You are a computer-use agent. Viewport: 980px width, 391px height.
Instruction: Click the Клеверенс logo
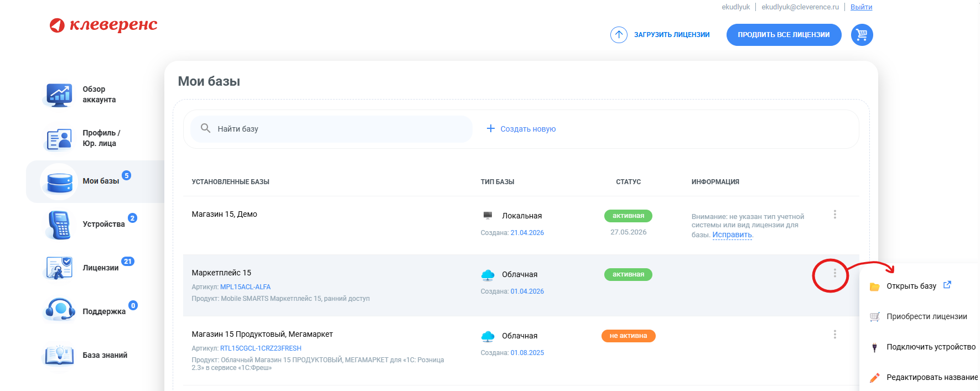[x=103, y=25]
